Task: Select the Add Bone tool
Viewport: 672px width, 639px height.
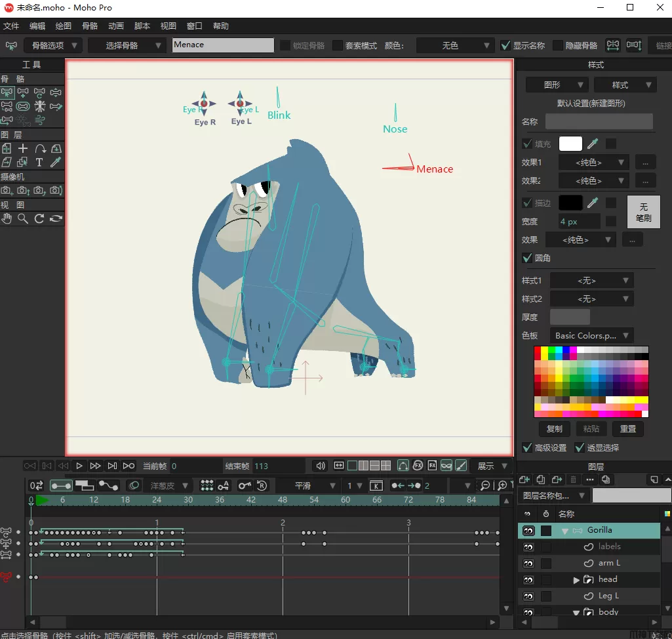Action: pyautogui.click(x=23, y=93)
